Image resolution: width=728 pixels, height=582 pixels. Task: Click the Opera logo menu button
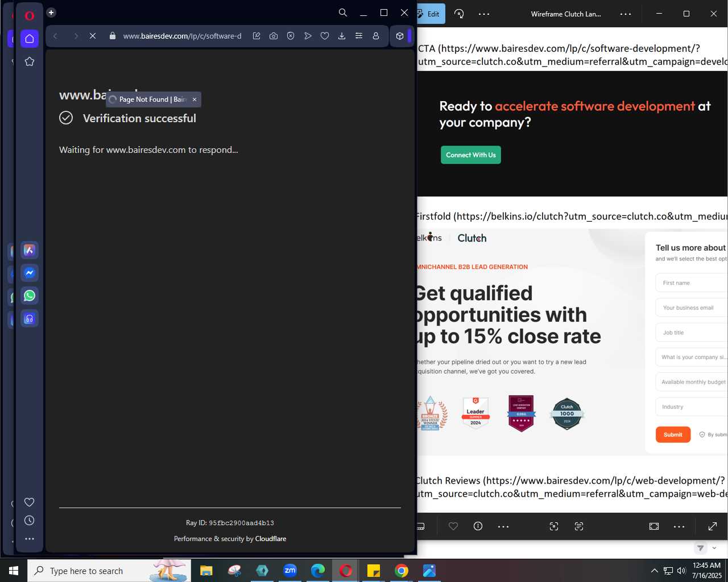pyautogui.click(x=30, y=16)
